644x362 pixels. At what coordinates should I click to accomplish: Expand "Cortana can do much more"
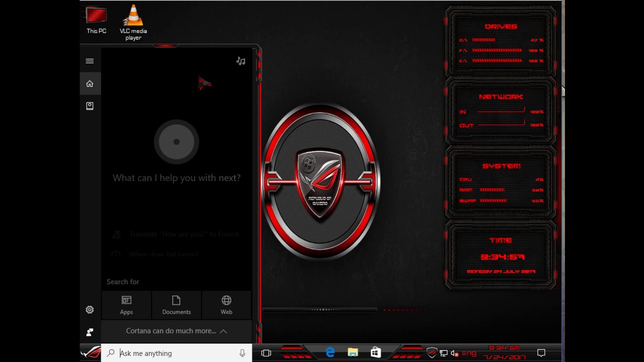(x=177, y=331)
